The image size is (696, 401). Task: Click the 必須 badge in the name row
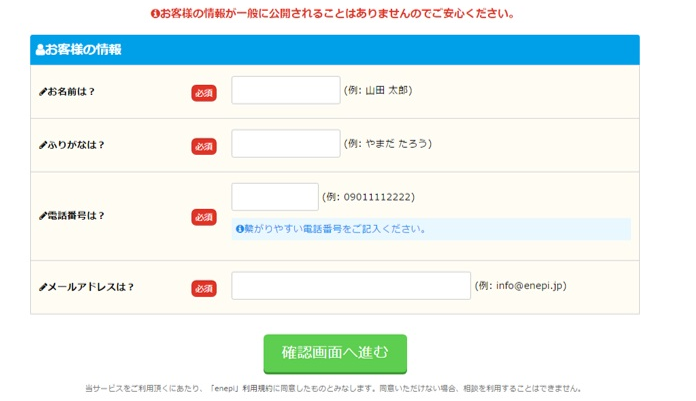click(x=204, y=93)
